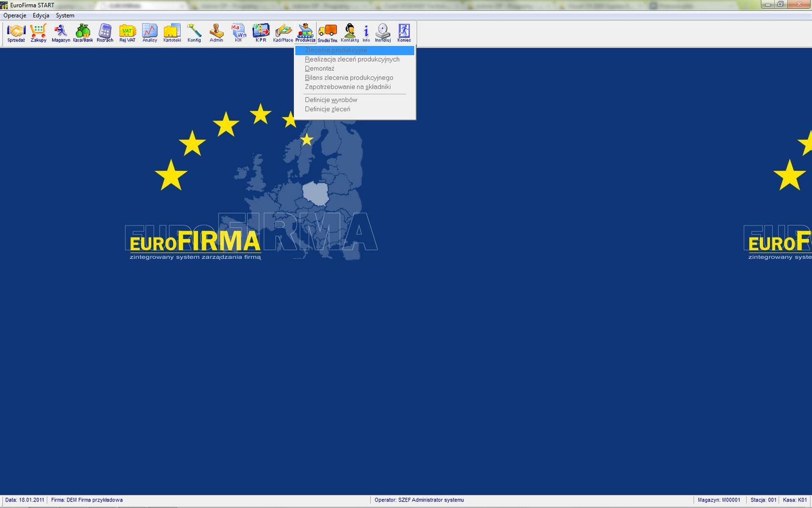Screen dimensions: 812x508
Task: Restore down the EuroFirma window
Action: pyautogui.click(x=781, y=4)
